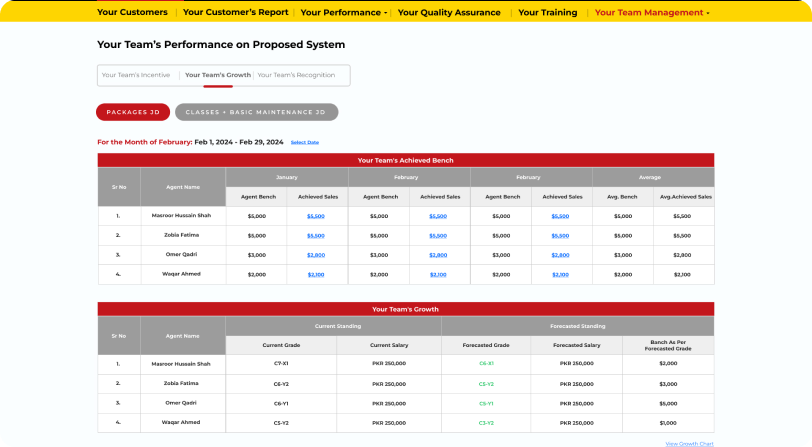Viewport: 812px width, 447px height.
Task: Click the View Growth Chart link
Action: [689, 442]
